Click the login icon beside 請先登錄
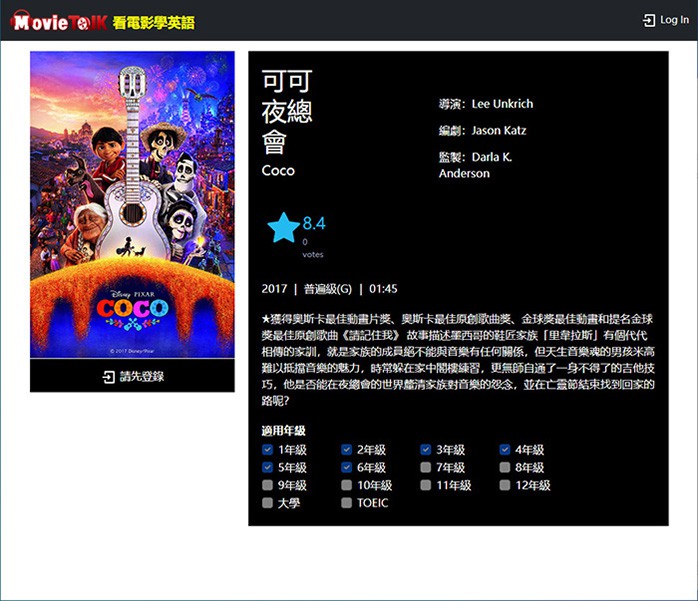The image size is (698, 601). click(x=108, y=377)
